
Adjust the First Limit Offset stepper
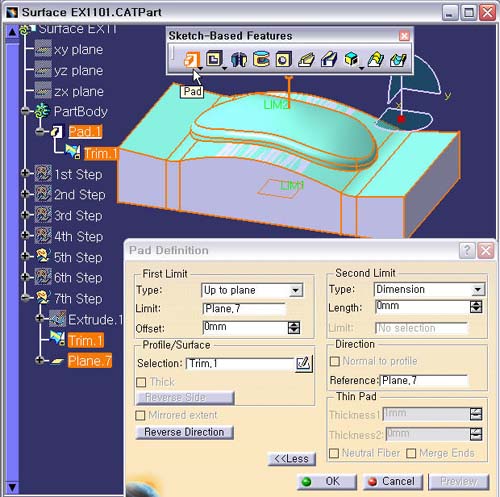click(x=294, y=328)
